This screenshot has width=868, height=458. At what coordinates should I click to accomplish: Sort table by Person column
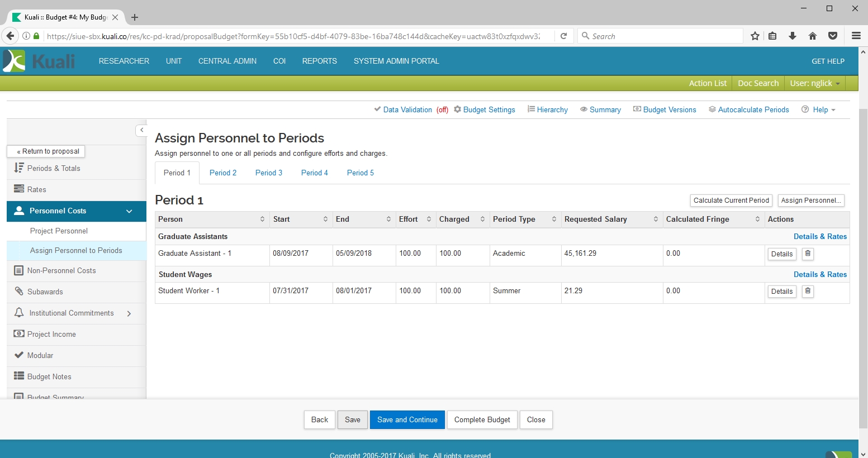(262, 220)
